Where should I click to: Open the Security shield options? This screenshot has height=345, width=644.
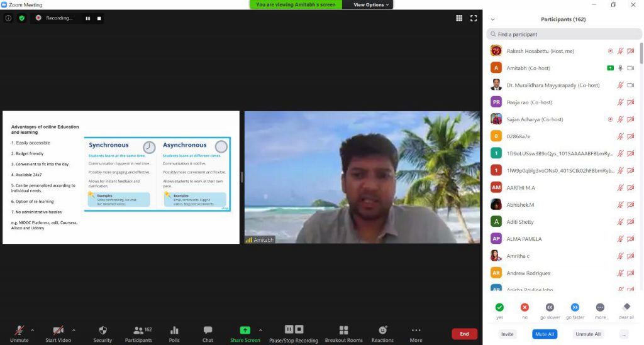(x=103, y=332)
